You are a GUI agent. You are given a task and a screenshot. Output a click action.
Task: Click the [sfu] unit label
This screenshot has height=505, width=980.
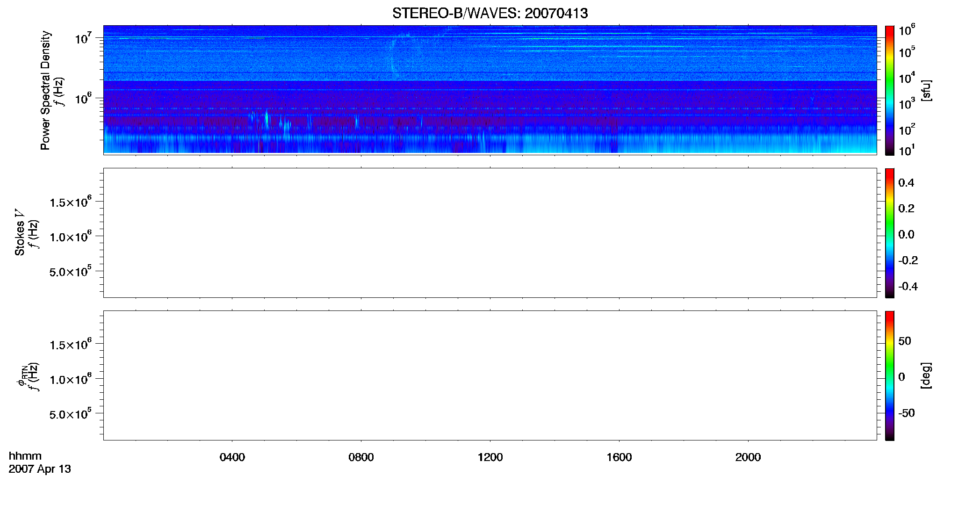click(x=926, y=90)
